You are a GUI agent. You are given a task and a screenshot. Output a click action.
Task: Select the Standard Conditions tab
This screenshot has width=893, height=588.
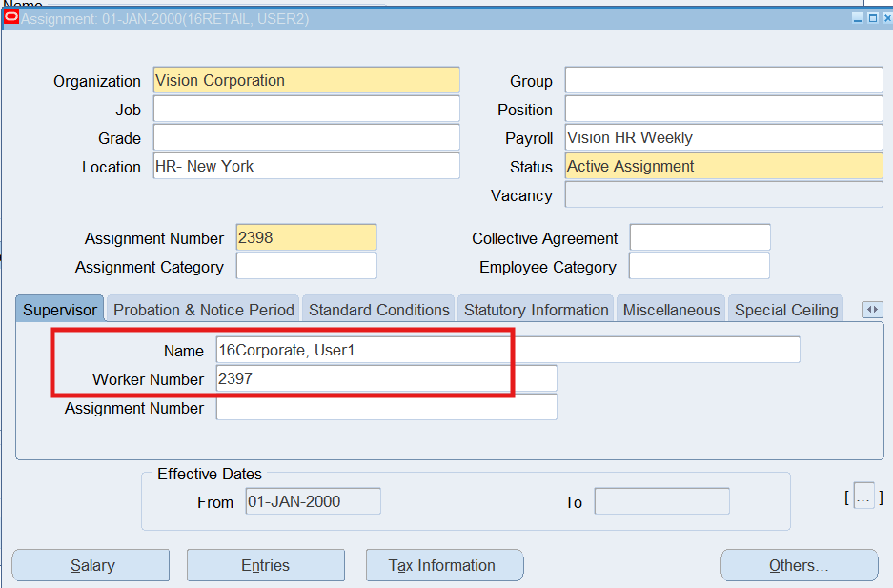pyautogui.click(x=378, y=310)
